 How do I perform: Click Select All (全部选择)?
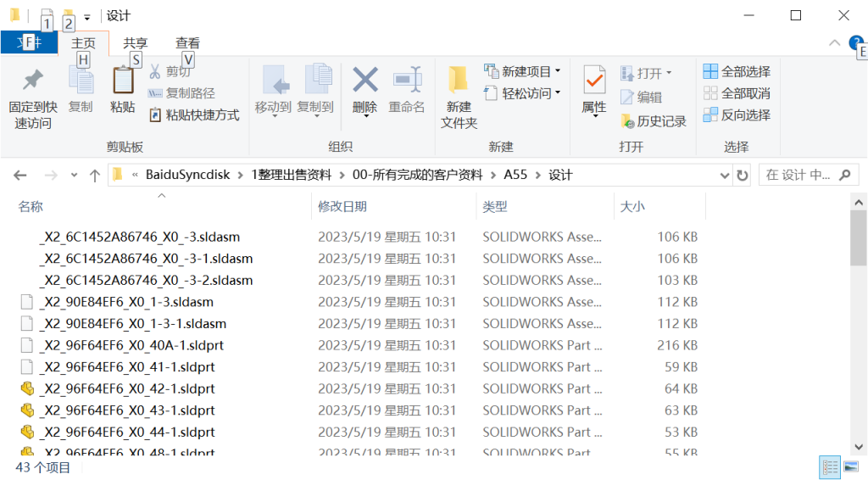coord(737,71)
